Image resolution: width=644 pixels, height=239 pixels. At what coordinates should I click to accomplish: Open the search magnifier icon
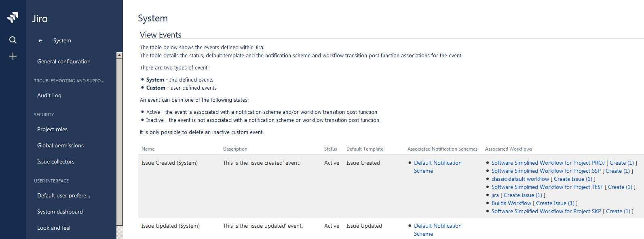(x=13, y=40)
